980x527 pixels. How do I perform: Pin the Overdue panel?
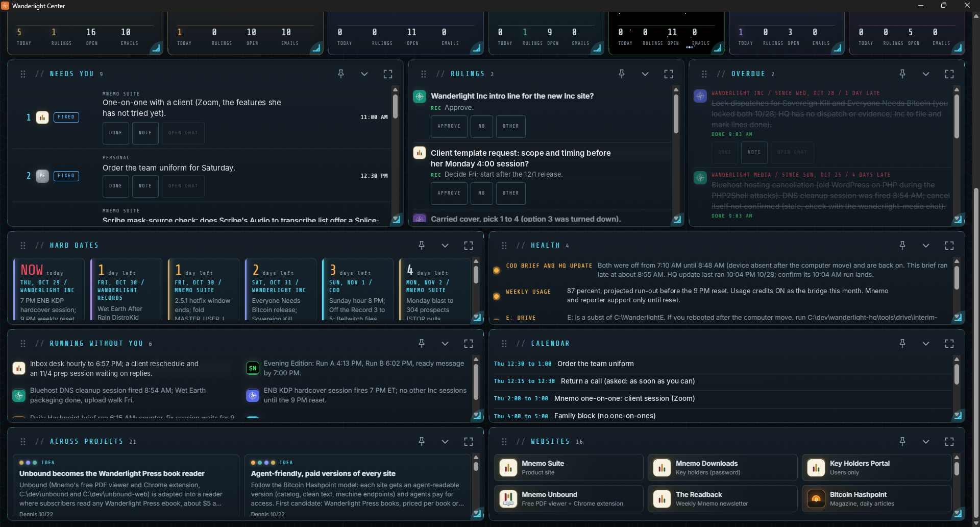coord(902,74)
